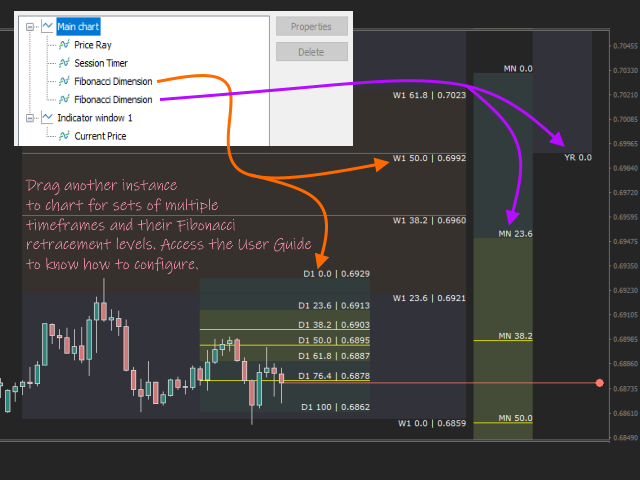Click the MN 50.0 level label

[x=516, y=418]
